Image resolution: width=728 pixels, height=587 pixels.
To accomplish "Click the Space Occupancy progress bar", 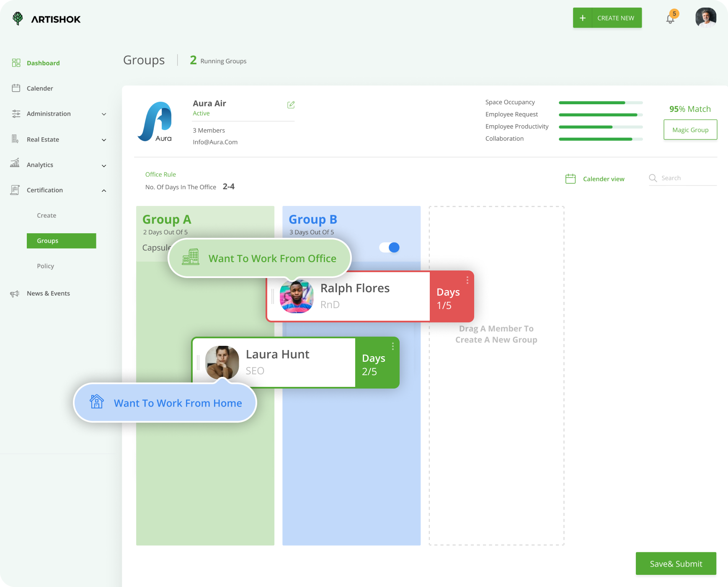I will (601, 103).
